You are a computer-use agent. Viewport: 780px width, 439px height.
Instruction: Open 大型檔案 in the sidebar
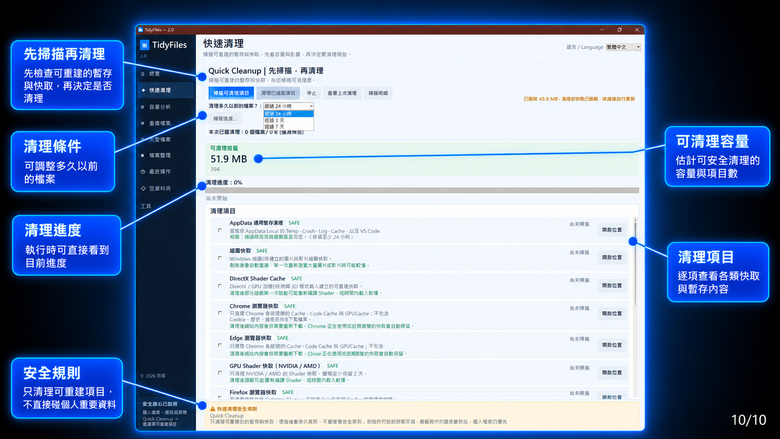point(165,139)
